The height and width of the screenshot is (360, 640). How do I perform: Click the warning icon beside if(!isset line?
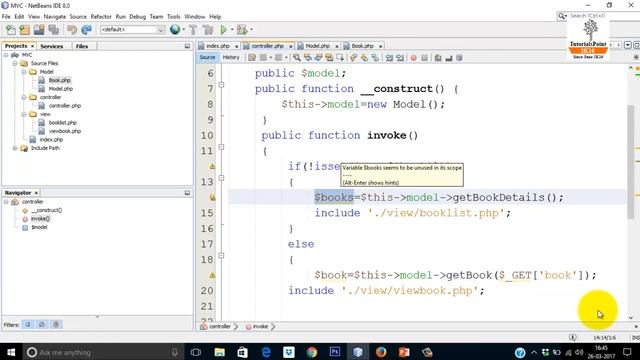coord(212,167)
